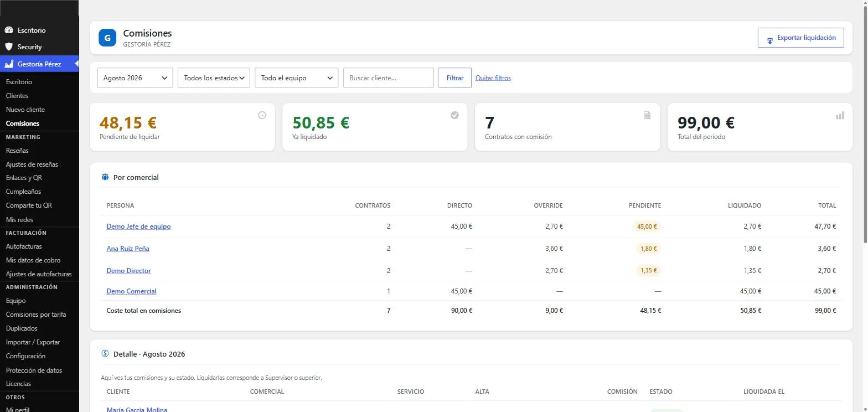
Task: Open Demo Director link
Action: (x=128, y=271)
